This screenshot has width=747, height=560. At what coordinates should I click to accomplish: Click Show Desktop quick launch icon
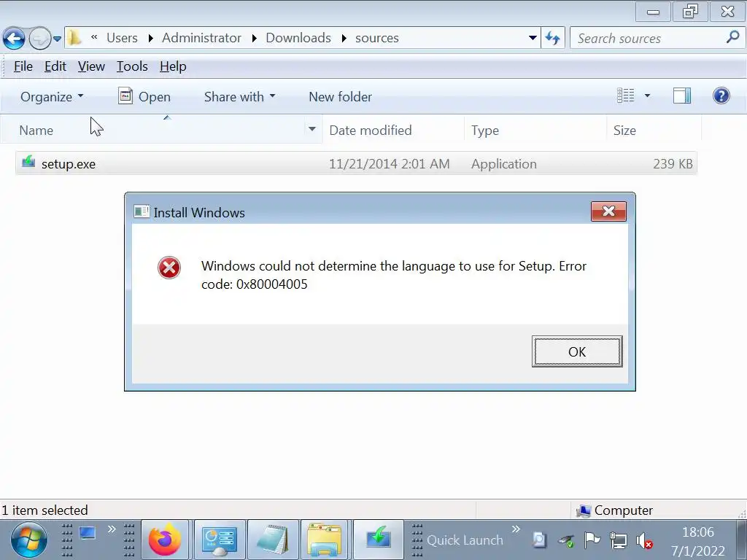(x=88, y=533)
